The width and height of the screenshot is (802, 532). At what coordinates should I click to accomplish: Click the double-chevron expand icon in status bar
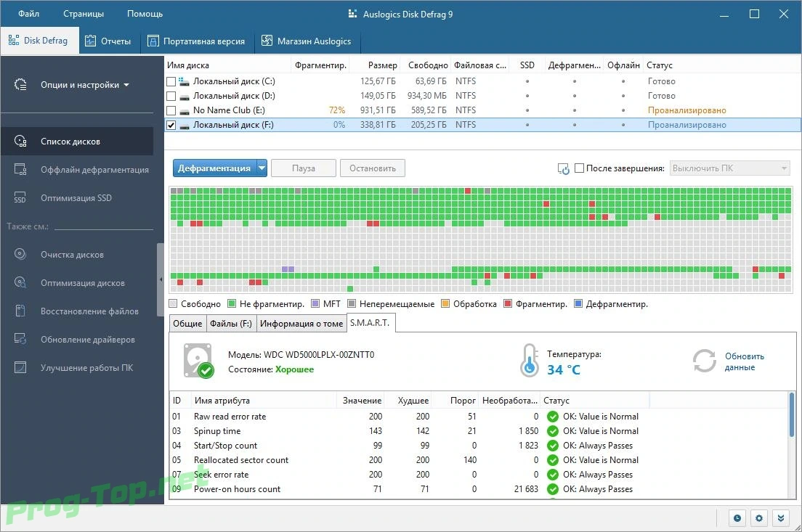(781, 518)
